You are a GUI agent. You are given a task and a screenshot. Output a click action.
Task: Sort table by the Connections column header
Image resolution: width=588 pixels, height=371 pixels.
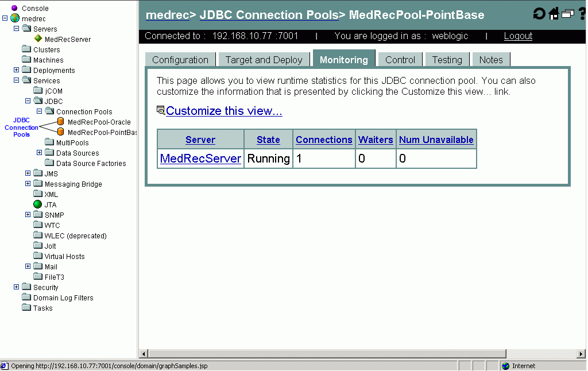tap(324, 140)
